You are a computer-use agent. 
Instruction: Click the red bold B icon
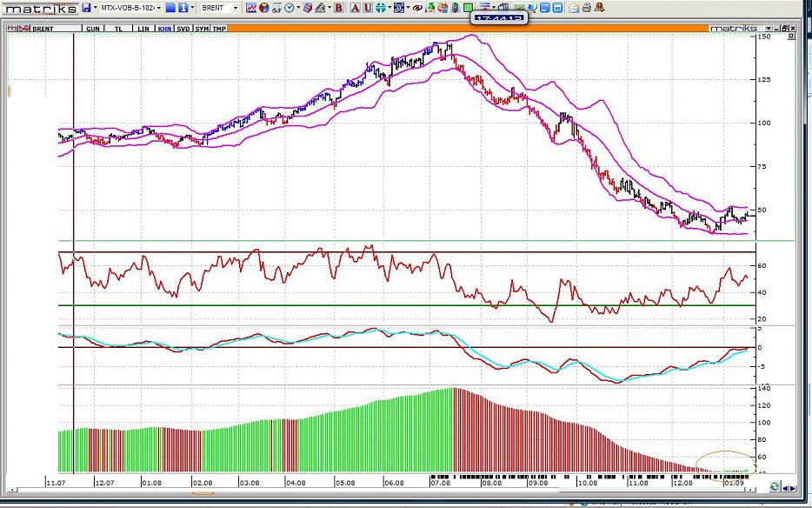339,8
